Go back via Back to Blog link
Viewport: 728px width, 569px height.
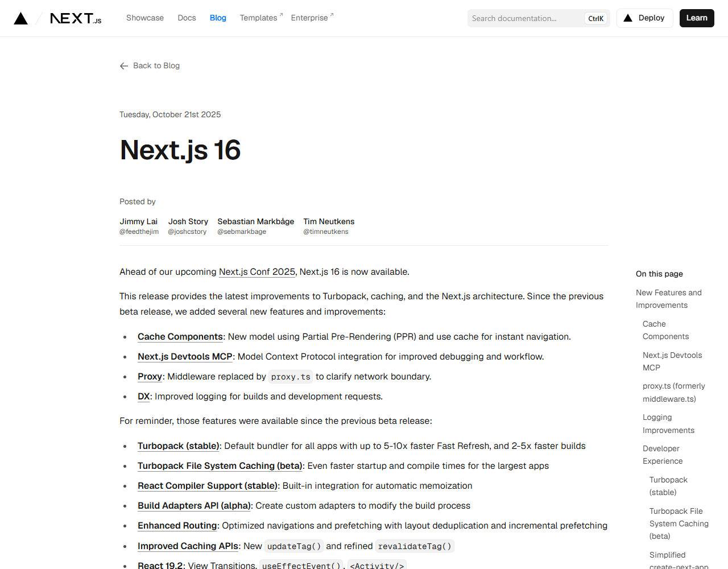tap(150, 66)
